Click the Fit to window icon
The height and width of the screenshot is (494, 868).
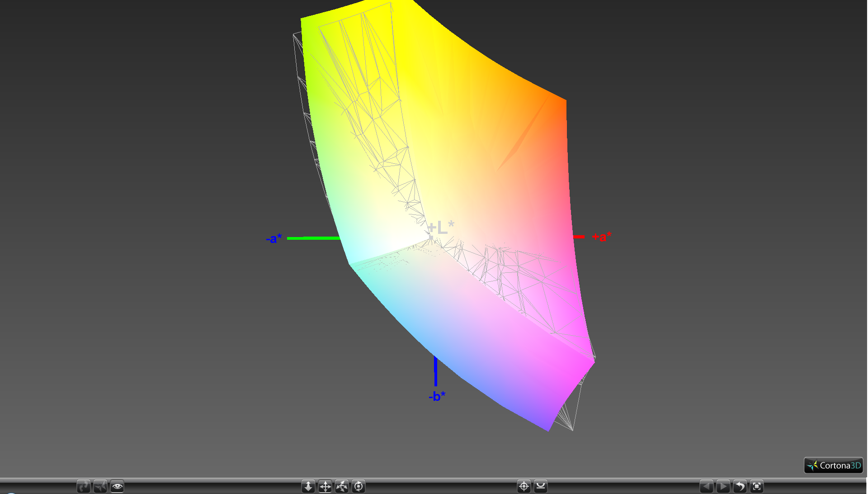(x=757, y=486)
